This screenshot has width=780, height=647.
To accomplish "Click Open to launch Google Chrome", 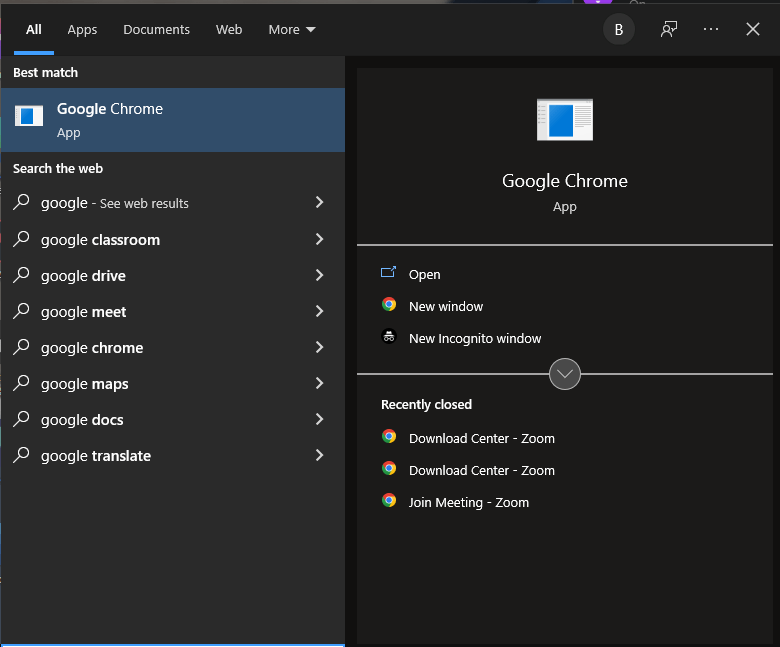I will coord(424,274).
